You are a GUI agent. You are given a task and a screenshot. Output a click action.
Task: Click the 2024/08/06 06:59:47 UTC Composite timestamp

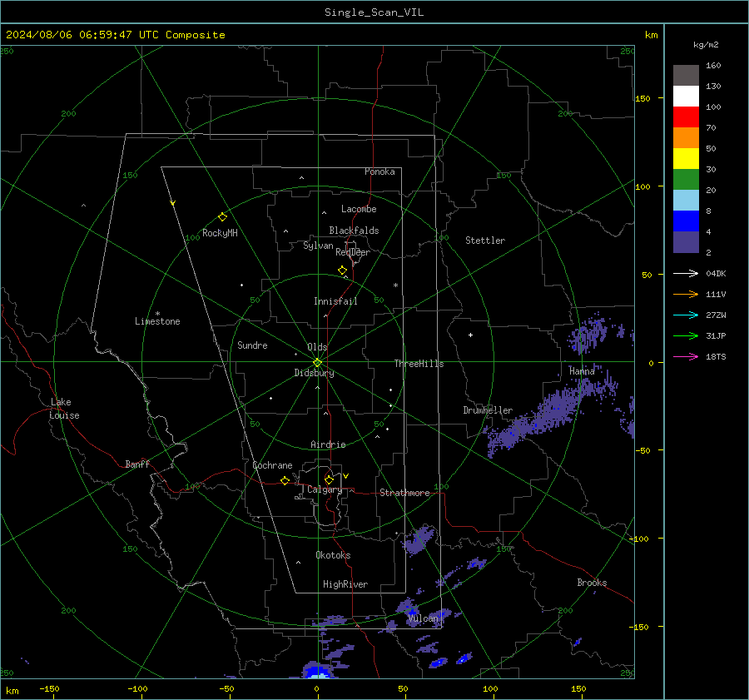pyautogui.click(x=115, y=35)
